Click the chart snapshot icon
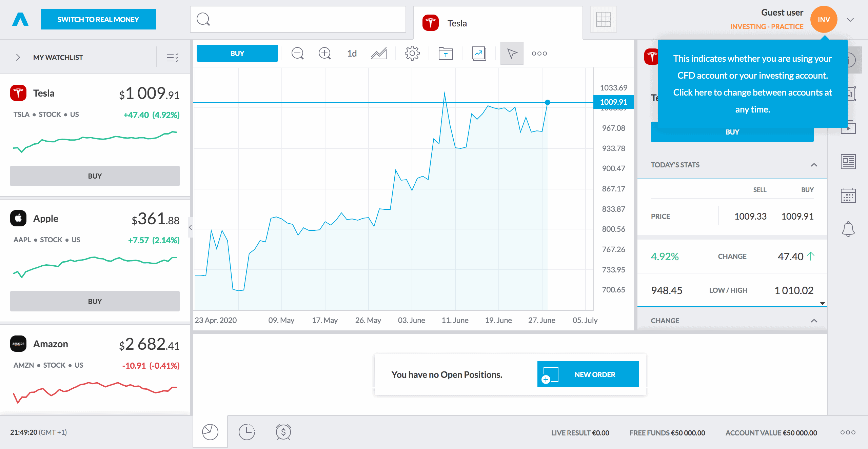 click(479, 53)
